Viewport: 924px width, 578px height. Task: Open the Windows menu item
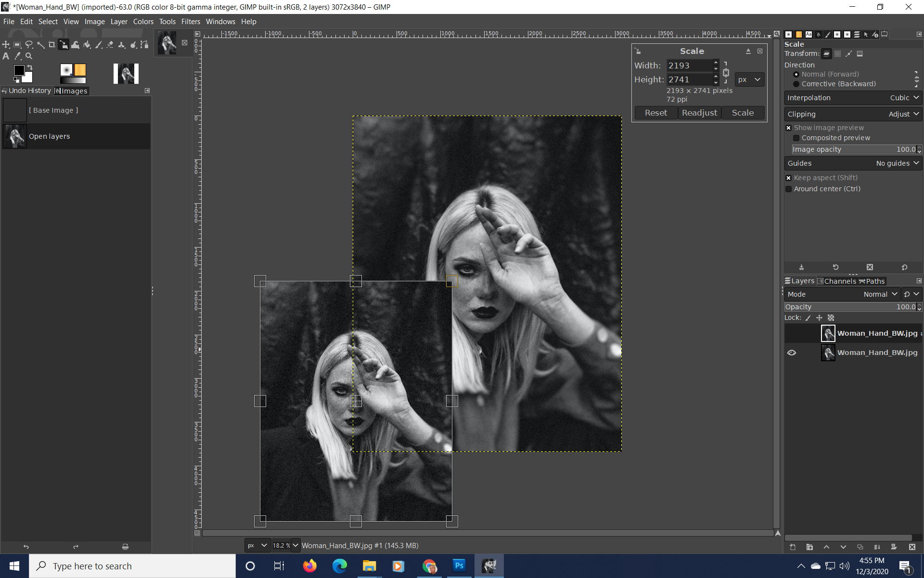point(219,21)
